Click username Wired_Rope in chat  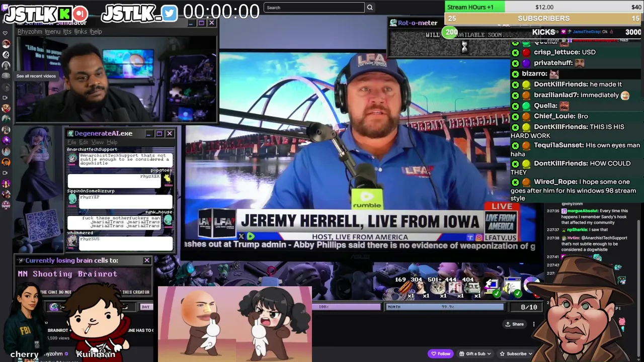554,182
